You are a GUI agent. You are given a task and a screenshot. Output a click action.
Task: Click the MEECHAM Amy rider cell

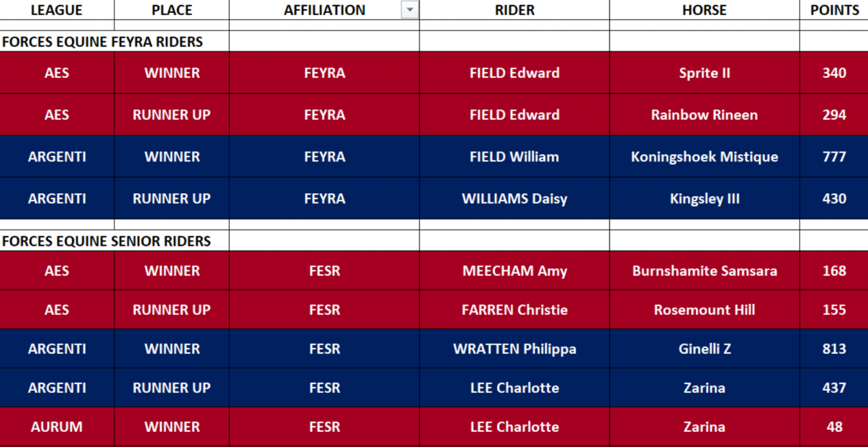click(x=515, y=271)
